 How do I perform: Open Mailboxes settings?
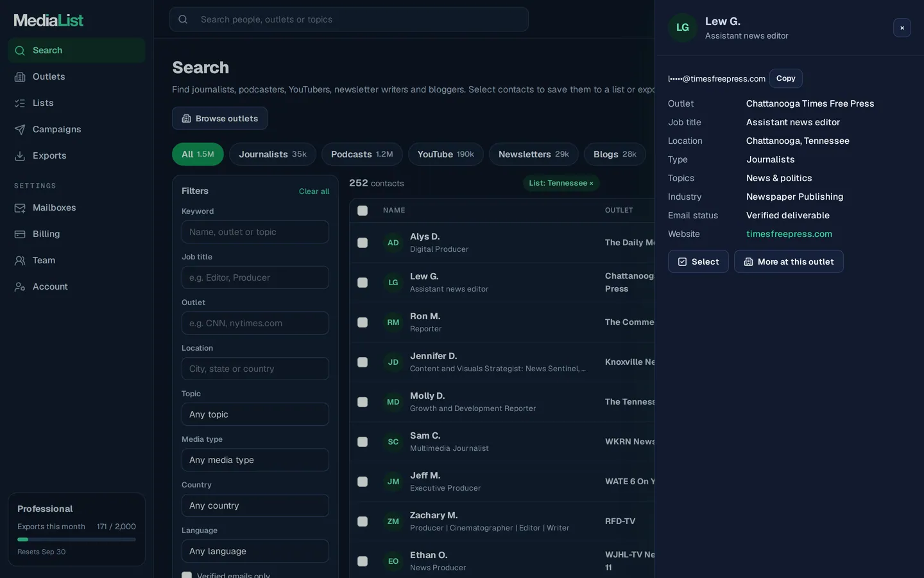tap(76, 207)
